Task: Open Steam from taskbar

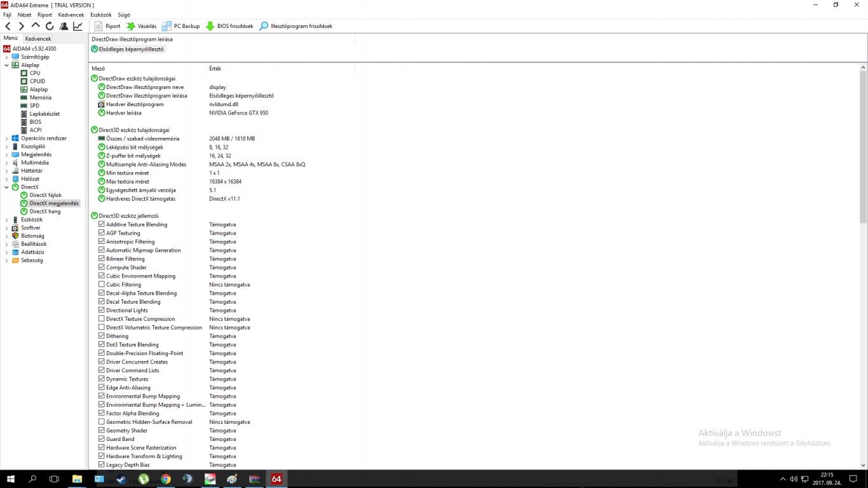Action: pos(121,479)
